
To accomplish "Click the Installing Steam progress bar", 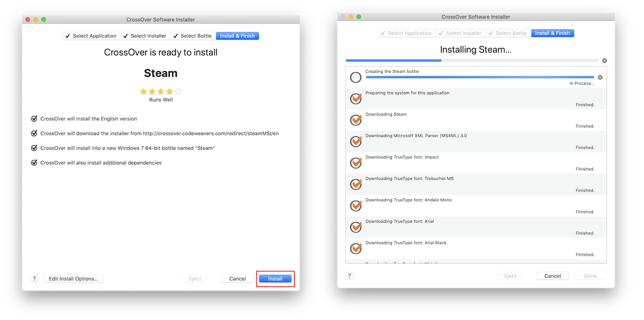I will [472, 60].
